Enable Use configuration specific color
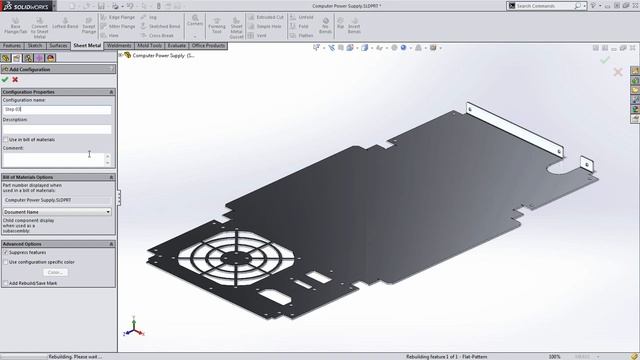This screenshot has height=360, width=640. pos(6,262)
